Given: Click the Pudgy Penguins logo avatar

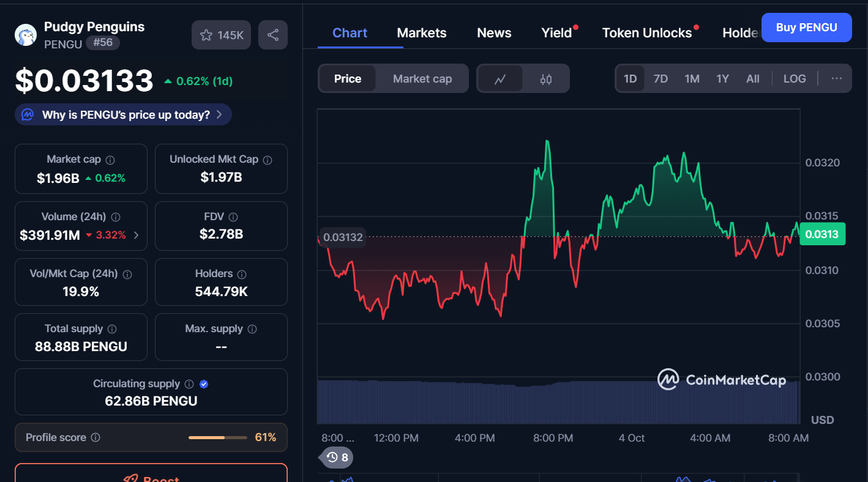Looking at the screenshot, I should (x=26, y=35).
